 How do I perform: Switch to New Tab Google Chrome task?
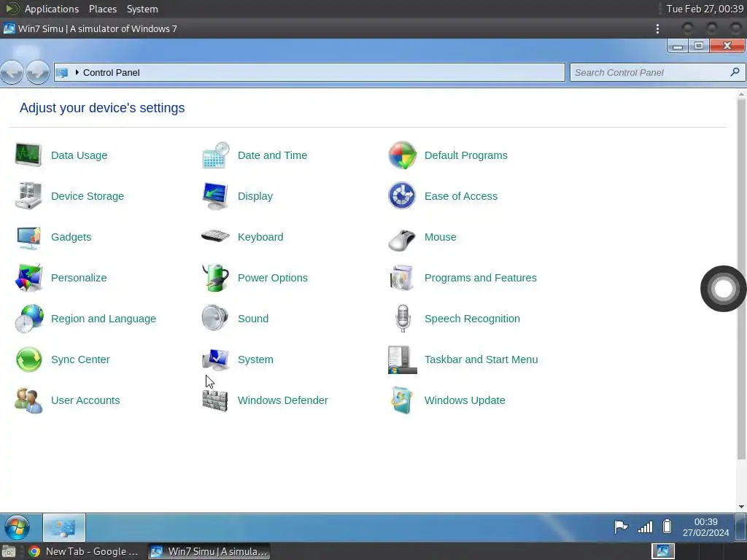tap(84, 551)
